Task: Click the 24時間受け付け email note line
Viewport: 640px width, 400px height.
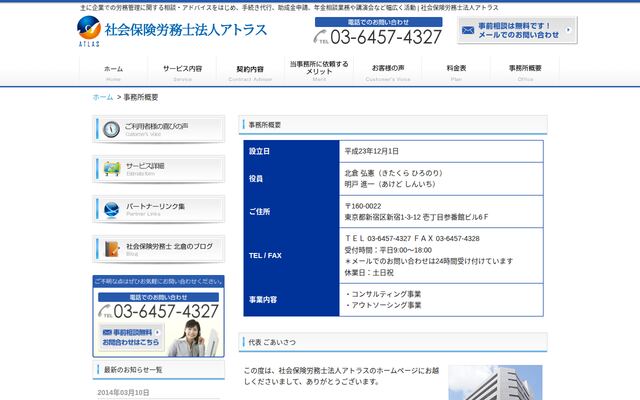Action: 429,261
